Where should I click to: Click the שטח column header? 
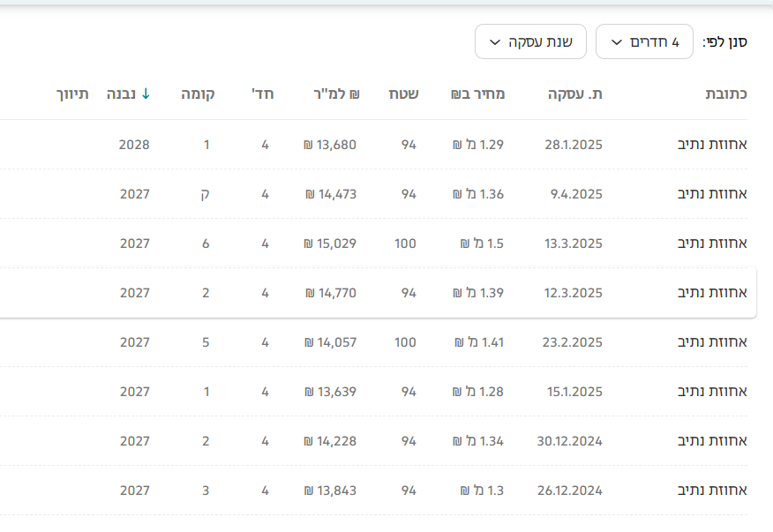coord(403,94)
